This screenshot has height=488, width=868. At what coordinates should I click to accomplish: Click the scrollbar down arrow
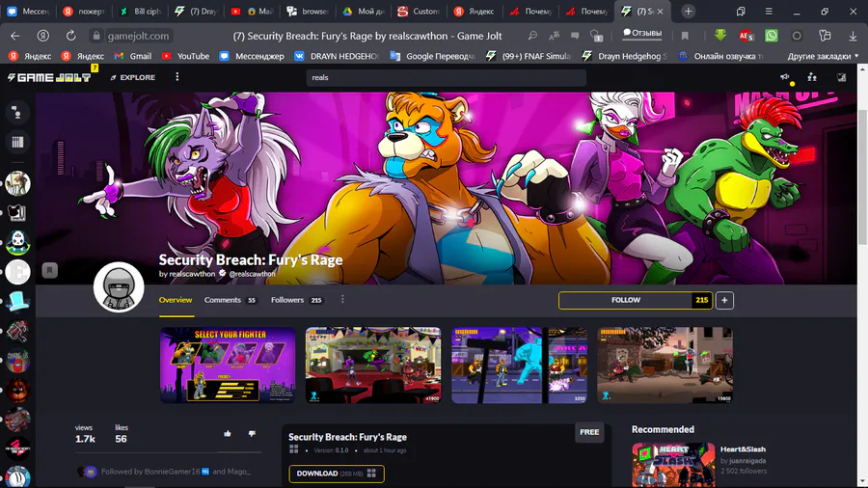(862, 482)
